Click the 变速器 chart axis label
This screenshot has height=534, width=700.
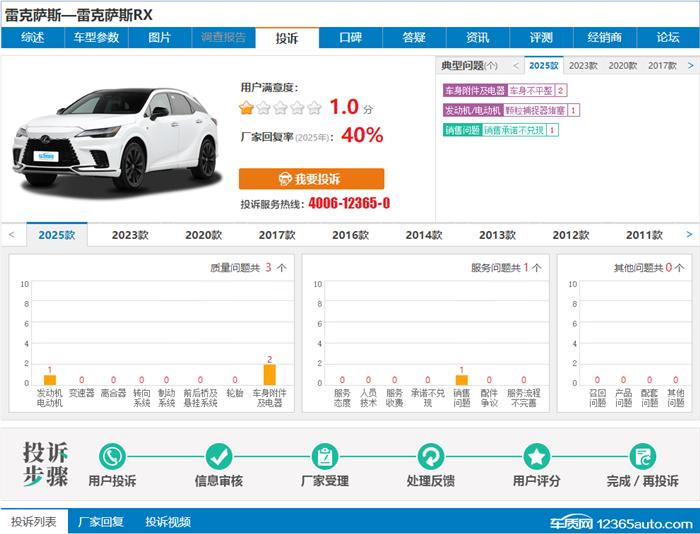pos(82,393)
